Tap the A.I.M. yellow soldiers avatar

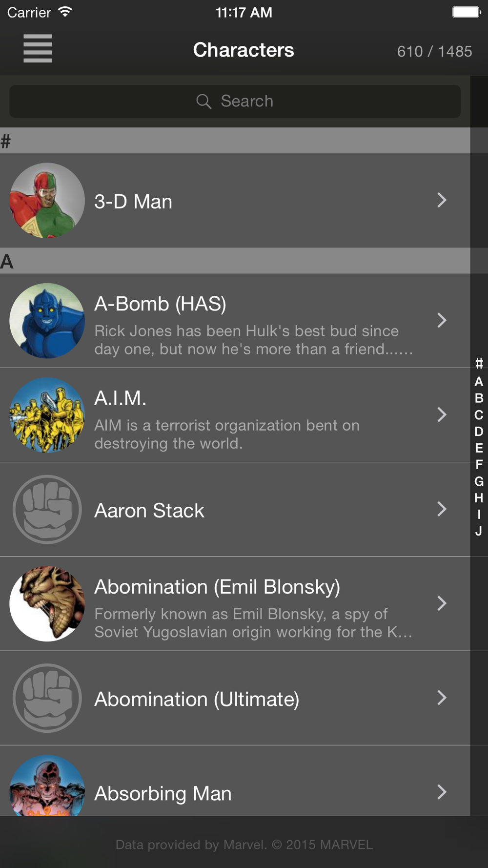click(47, 415)
